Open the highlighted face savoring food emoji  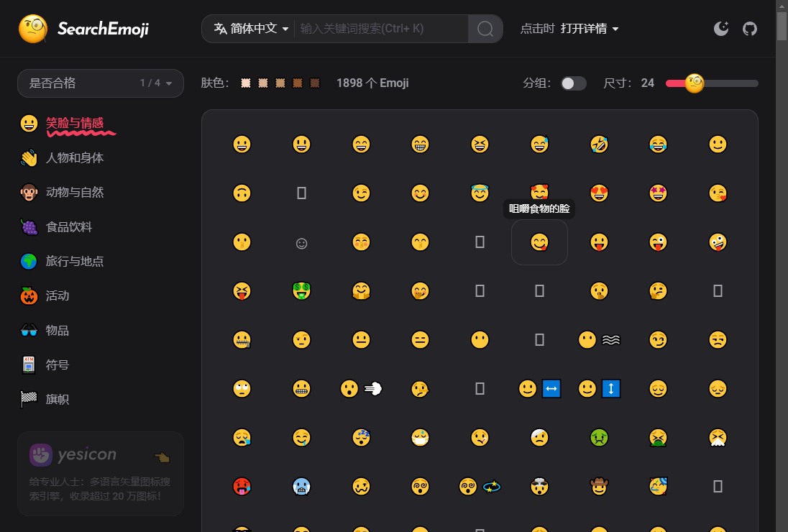pos(539,242)
